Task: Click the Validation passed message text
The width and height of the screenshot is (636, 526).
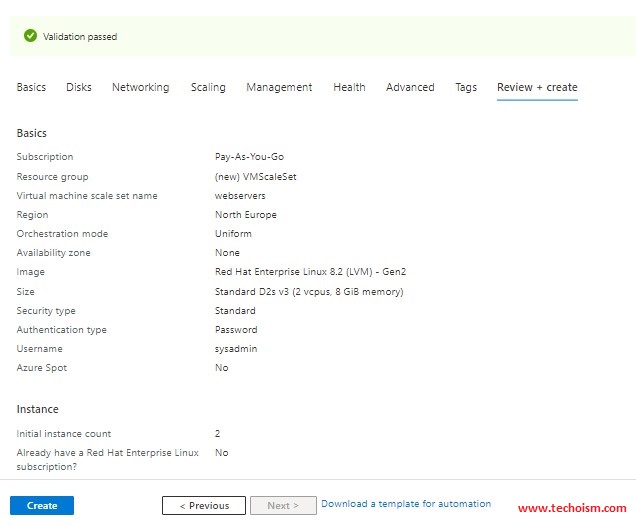Action: (80, 36)
